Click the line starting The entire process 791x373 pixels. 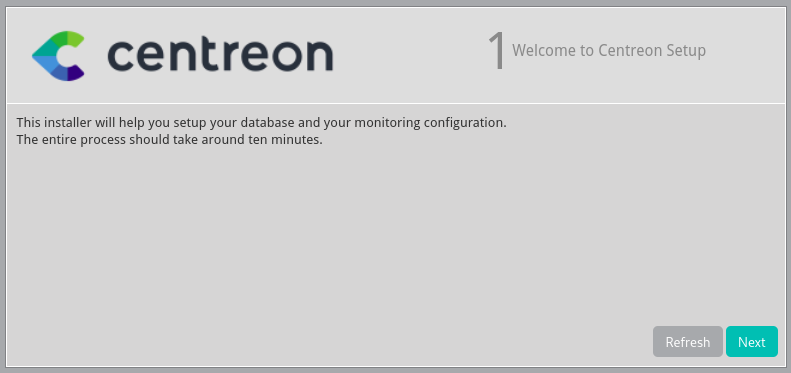pyautogui.click(x=170, y=140)
